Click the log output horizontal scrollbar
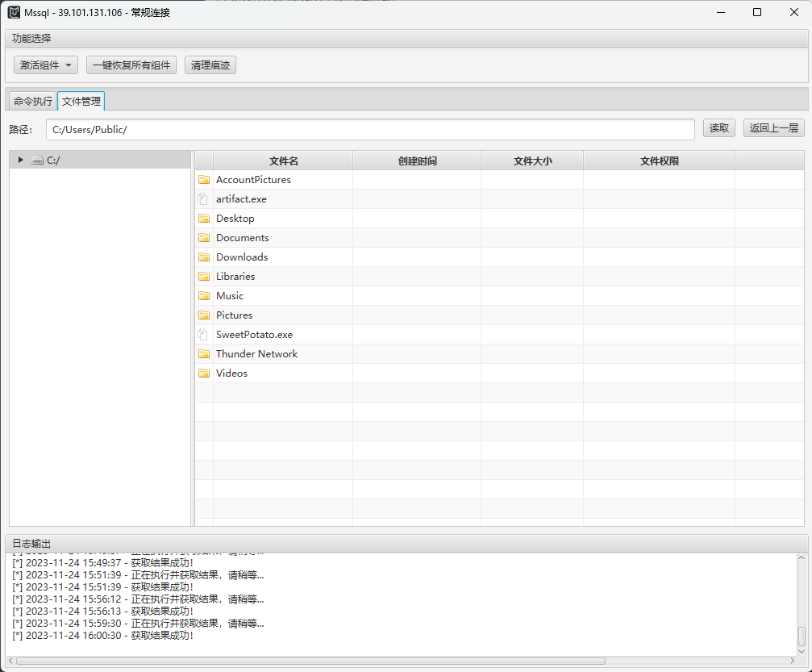The width and height of the screenshot is (812, 672). [x=403, y=661]
